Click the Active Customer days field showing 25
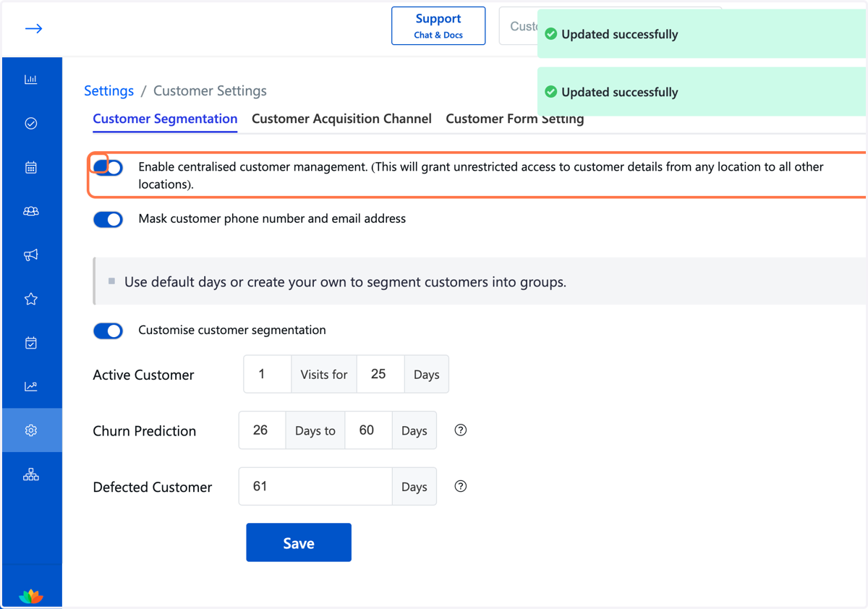868x609 pixels. [x=380, y=374]
